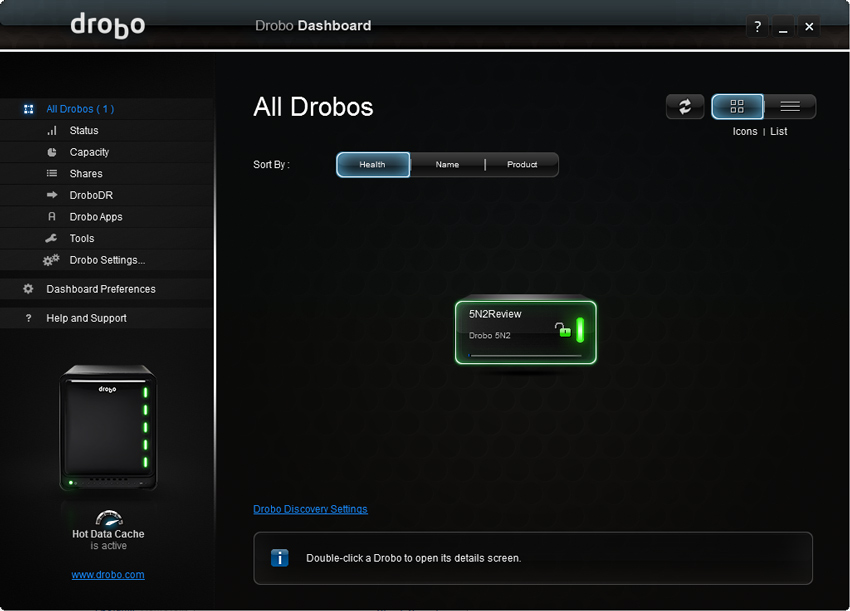The width and height of the screenshot is (850, 611).
Task: Click the Capacity pie icon
Action: point(52,152)
